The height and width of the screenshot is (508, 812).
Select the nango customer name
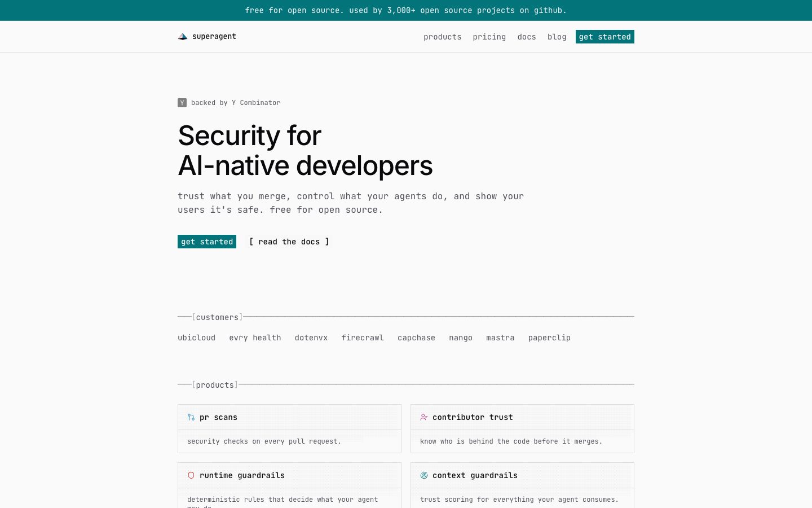tap(461, 338)
